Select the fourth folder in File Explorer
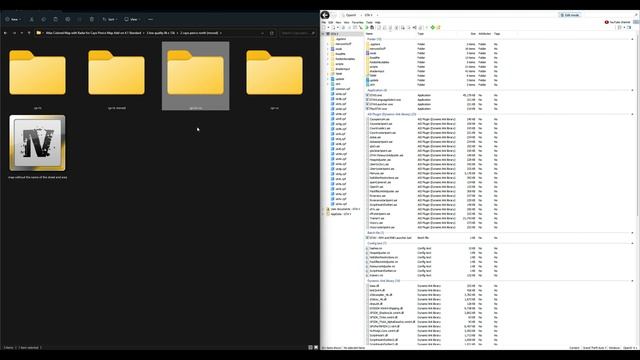This screenshot has width=640, height=360. [x=274, y=76]
